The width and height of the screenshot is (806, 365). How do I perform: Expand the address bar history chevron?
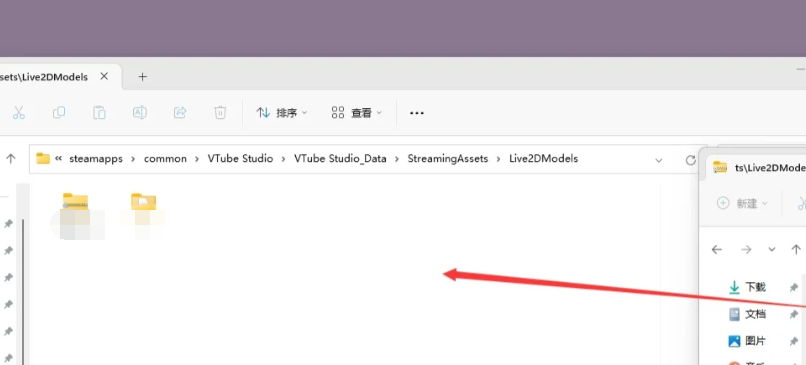(x=658, y=160)
